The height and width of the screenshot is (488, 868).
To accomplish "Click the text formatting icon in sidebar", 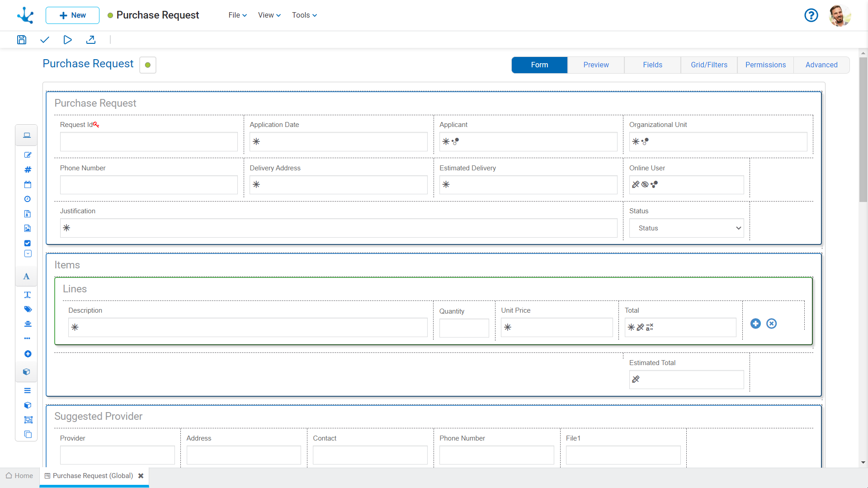I will pyautogui.click(x=26, y=276).
